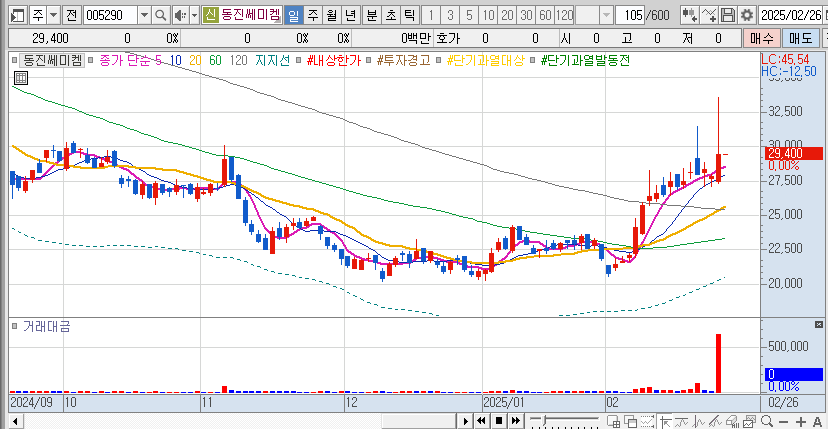828x429 pixels.
Task: Click the chart image copy icon
Action: [749, 421]
